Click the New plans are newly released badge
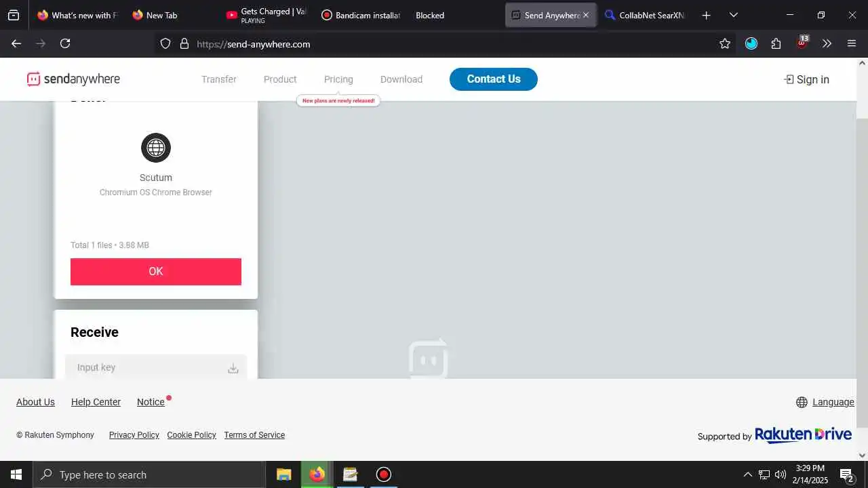868x488 pixels. (338, 100)
